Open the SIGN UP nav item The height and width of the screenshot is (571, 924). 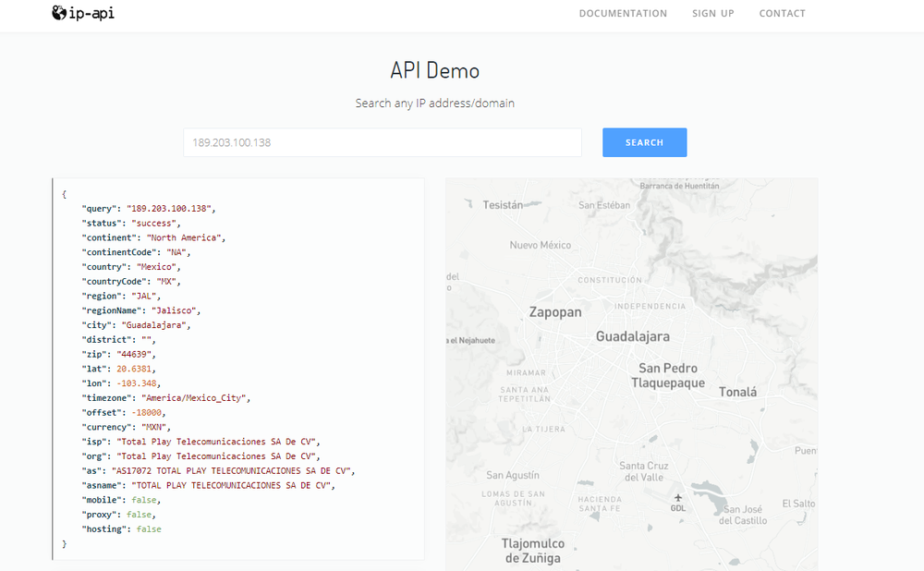pyautogui.click(x=712, y=13)
